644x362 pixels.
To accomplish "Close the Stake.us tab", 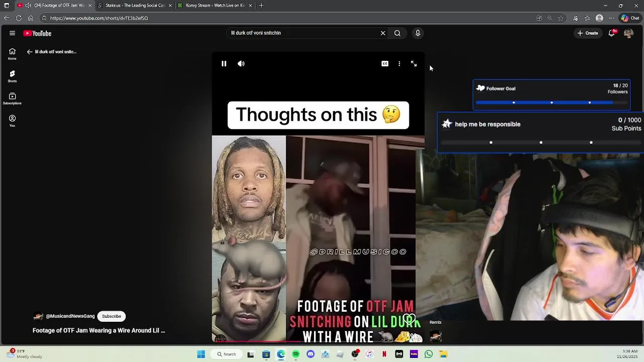I will 170,6.
